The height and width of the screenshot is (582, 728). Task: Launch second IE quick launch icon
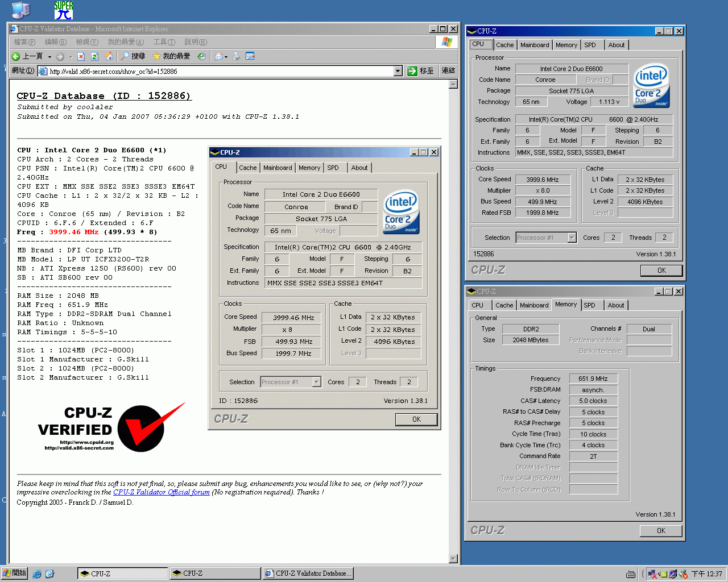(49, 574)
